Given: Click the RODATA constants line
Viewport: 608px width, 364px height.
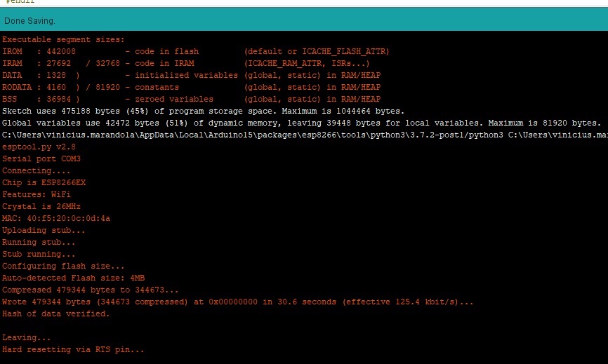Looking at the screenshot, I should (191, 87).
